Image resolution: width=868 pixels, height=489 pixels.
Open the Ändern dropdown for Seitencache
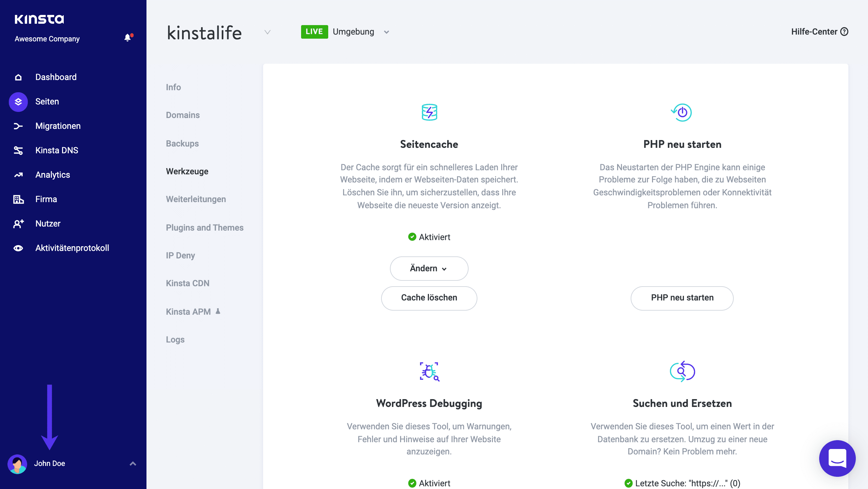click(429, 269)
